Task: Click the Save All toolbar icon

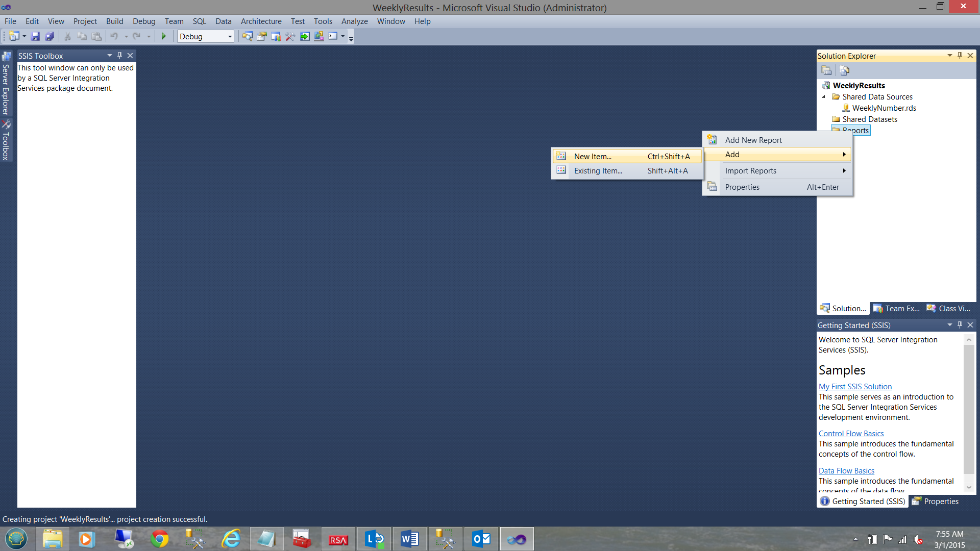Action: (x=50, y=36)
